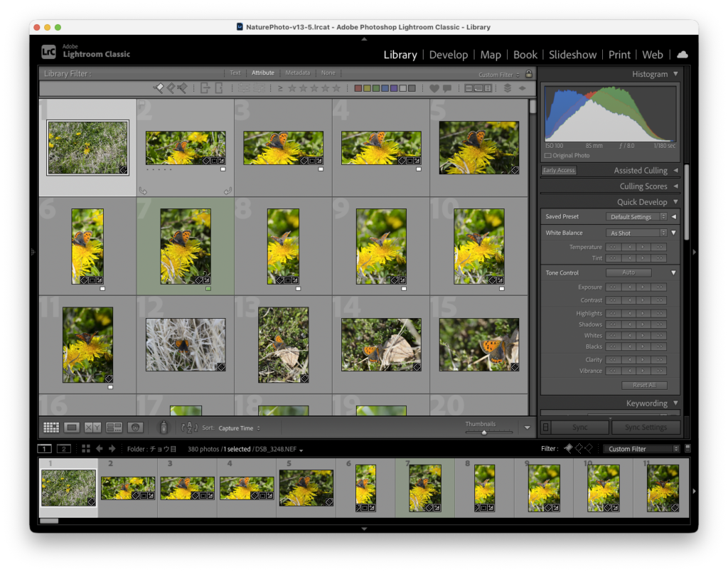This screenshot has height=572, width=728.
Task: Switch to the Develop module
Action: point(449,55)
